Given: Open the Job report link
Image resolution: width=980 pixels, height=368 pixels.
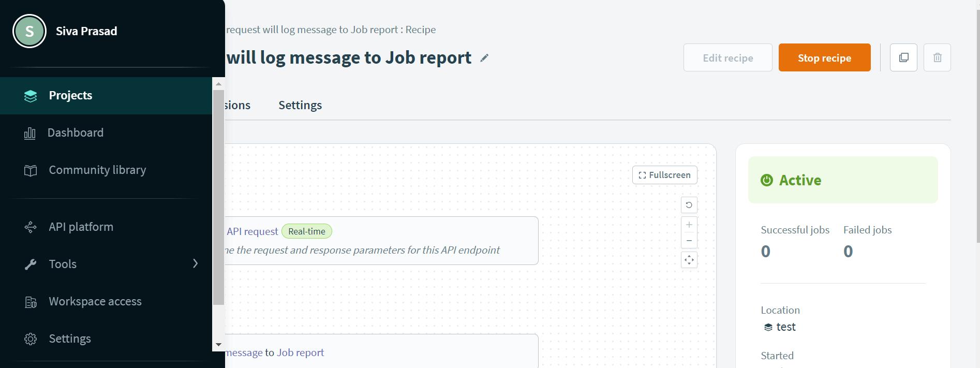Looking at the screenshot, I should 300,353.
